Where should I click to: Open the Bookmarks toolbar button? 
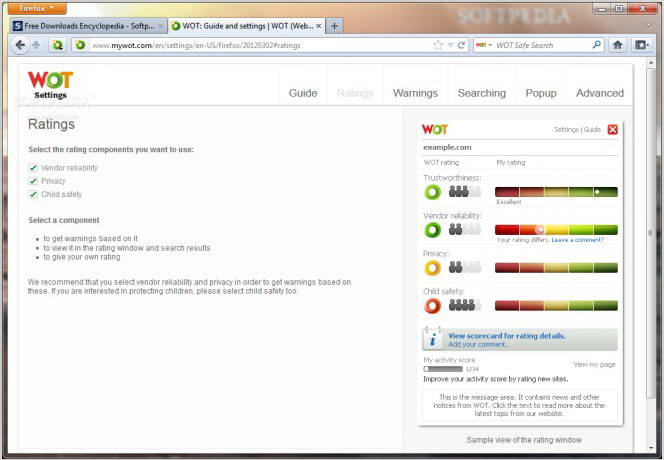pos(642,45)
